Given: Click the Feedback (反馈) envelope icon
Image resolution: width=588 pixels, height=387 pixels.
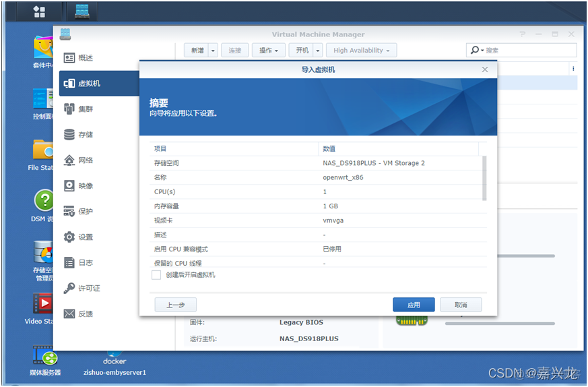Looking at the screenshot, I should coord(69,314).
